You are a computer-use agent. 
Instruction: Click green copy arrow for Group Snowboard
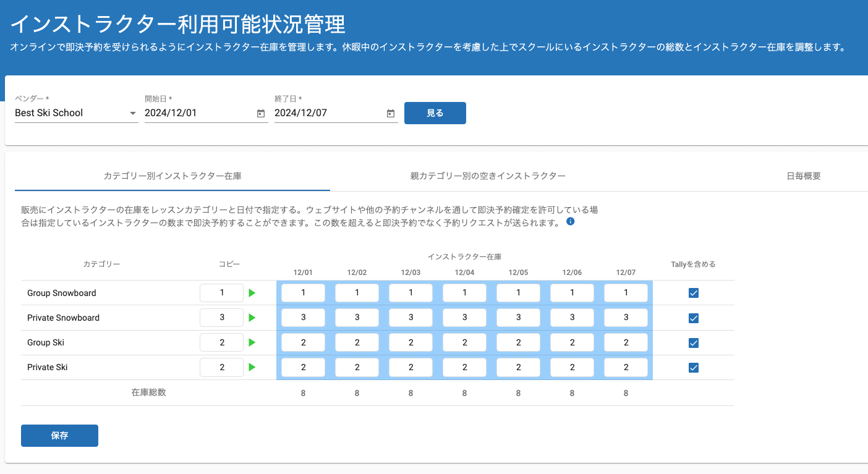point(252,293)
